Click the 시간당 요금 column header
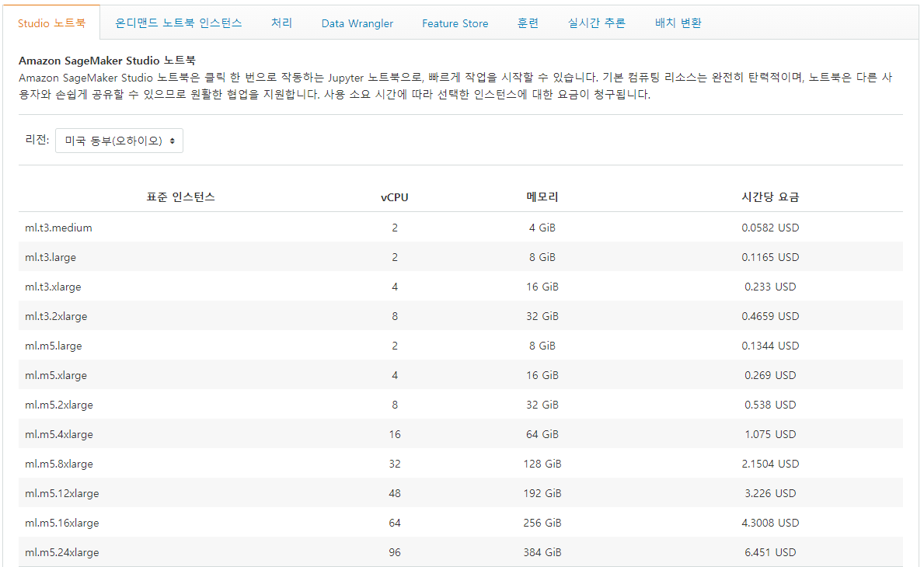Screen dimensions: 924x567 pos(770,197)
